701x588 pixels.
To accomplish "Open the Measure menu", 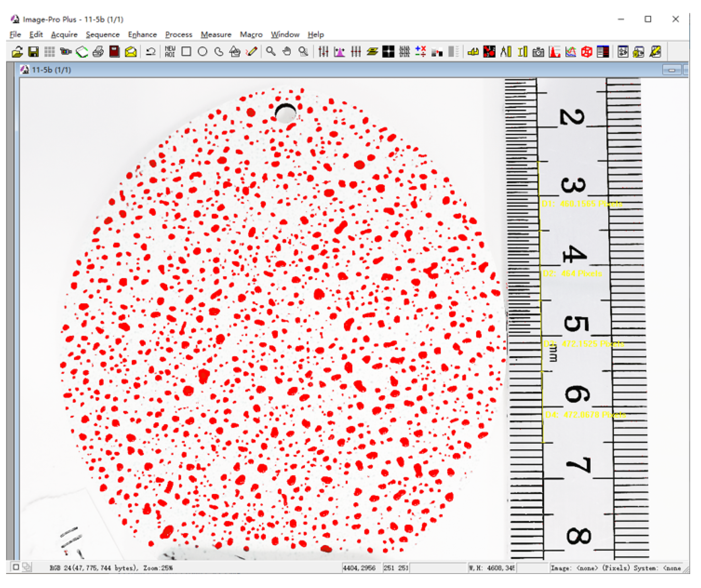I will point(216,35).
